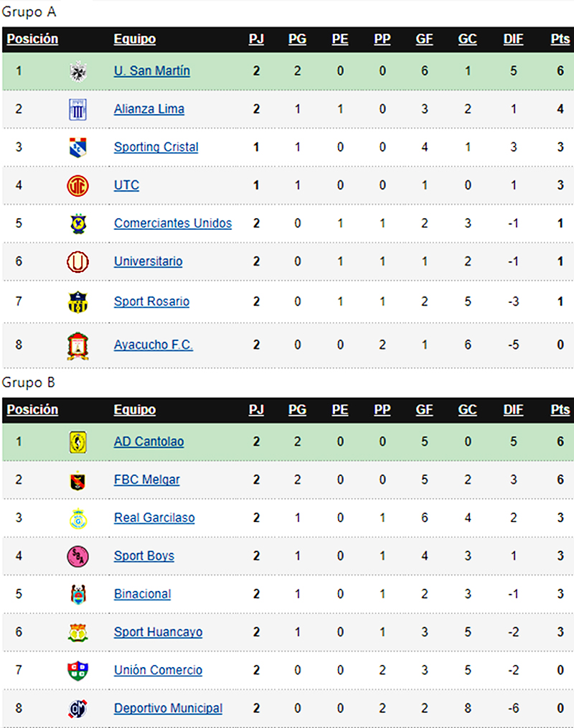574x728 pixels.
Task: Click the U. San Martín club crest
Action: 78,71
